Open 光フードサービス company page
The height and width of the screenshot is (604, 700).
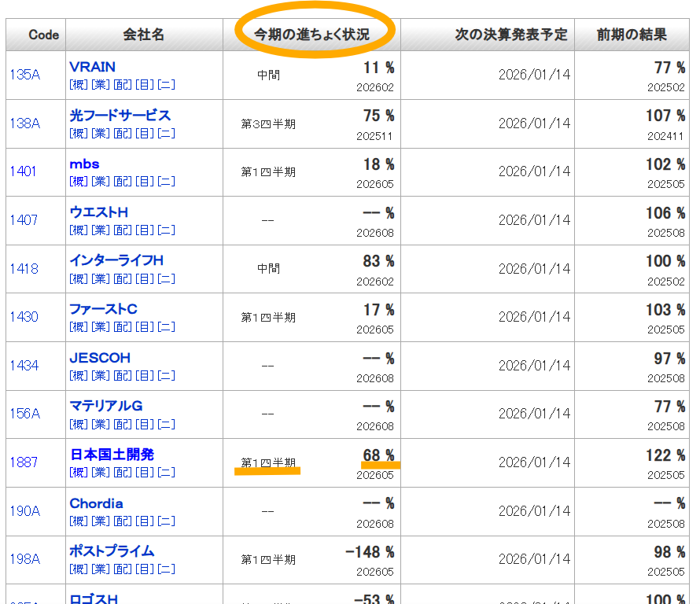(120, 116)
